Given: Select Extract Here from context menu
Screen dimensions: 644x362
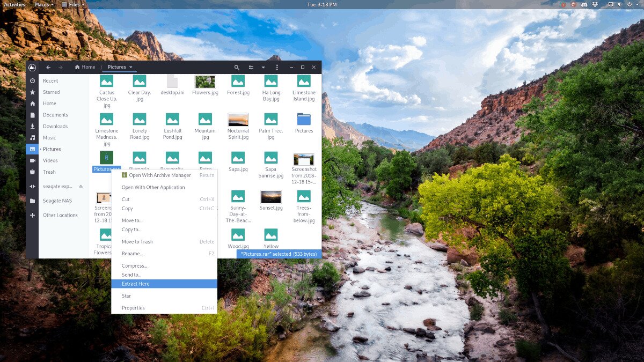Looking at the screenshot, I should (136, 284).
